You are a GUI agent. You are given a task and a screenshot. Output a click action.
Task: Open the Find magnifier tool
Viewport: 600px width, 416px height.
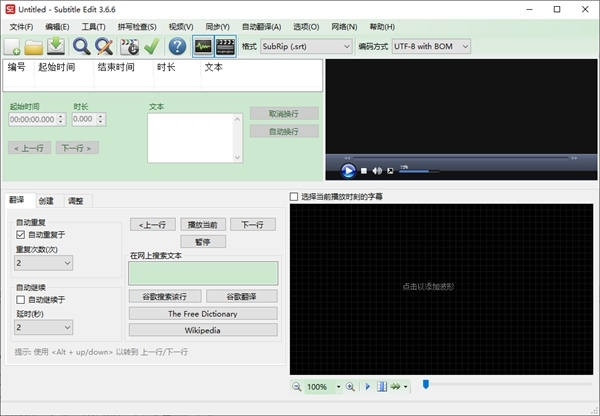click(81, 46)
